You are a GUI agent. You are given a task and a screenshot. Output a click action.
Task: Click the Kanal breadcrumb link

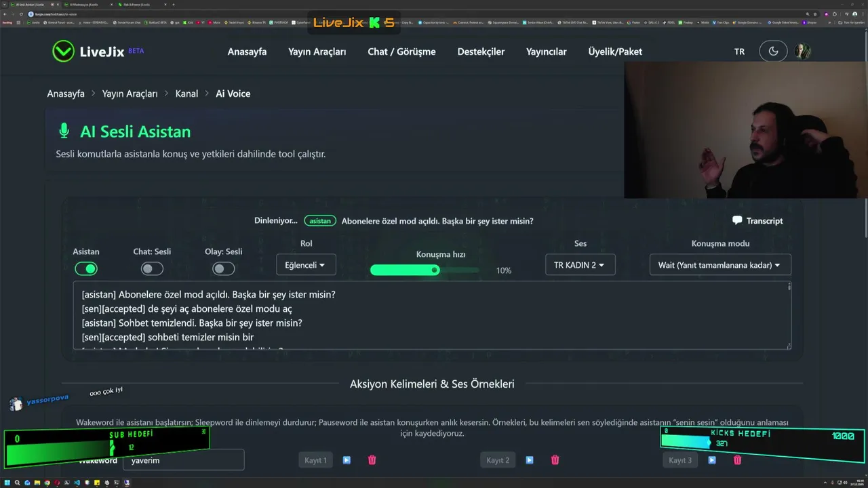tap(186, 94)
